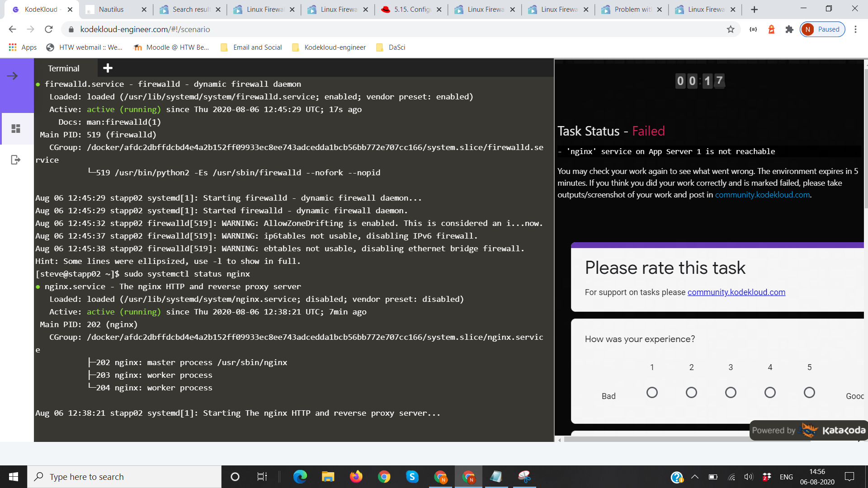Click the sidebar expand arrow icon

tap(13, 76)
